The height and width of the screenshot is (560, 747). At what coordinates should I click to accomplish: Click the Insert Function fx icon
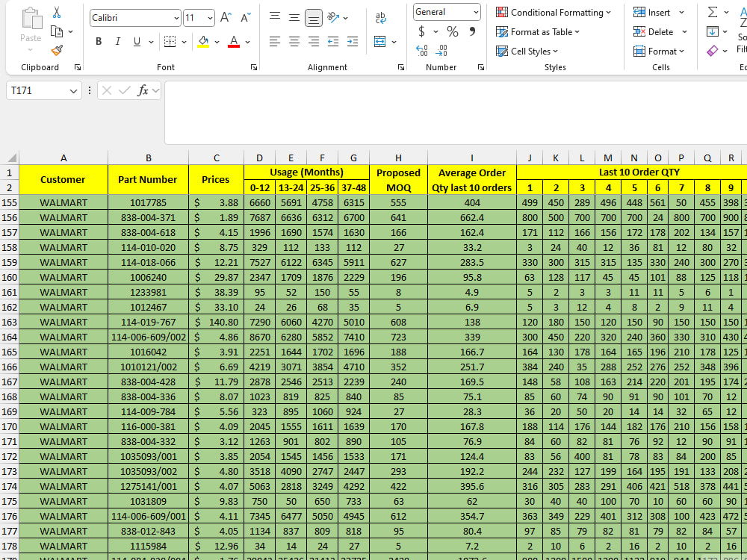click(x=143, y=90)
